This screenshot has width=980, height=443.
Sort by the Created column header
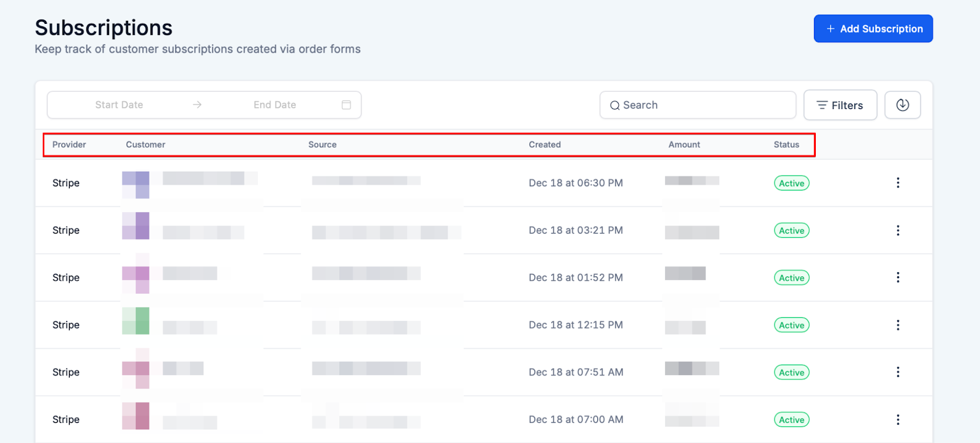[545, 145]
